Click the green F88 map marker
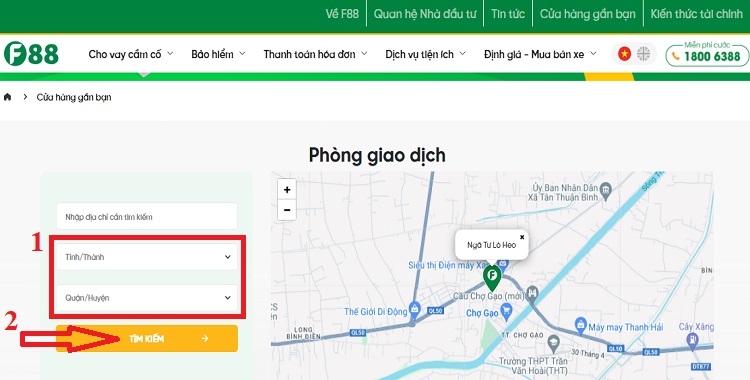 [x=492, y=278]
